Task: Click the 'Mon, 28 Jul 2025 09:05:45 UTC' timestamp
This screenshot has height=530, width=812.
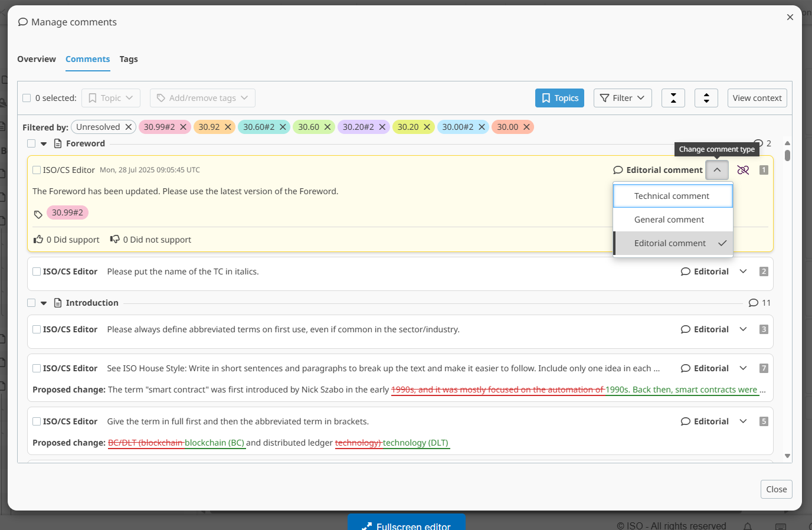Action: pos(150,170)
